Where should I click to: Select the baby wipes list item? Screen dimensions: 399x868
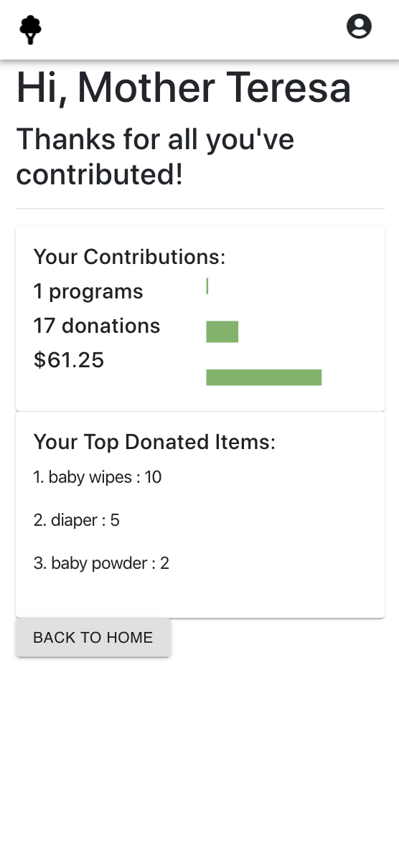pos(98,477)
